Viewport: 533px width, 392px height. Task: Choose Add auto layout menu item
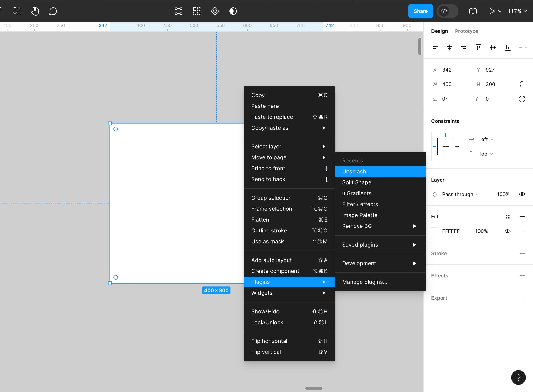289,260
